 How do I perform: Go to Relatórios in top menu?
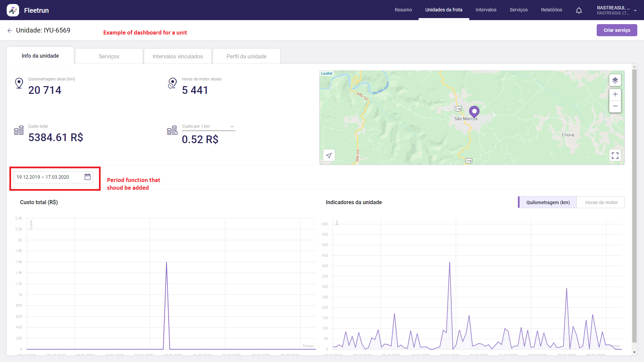point(551,10)
